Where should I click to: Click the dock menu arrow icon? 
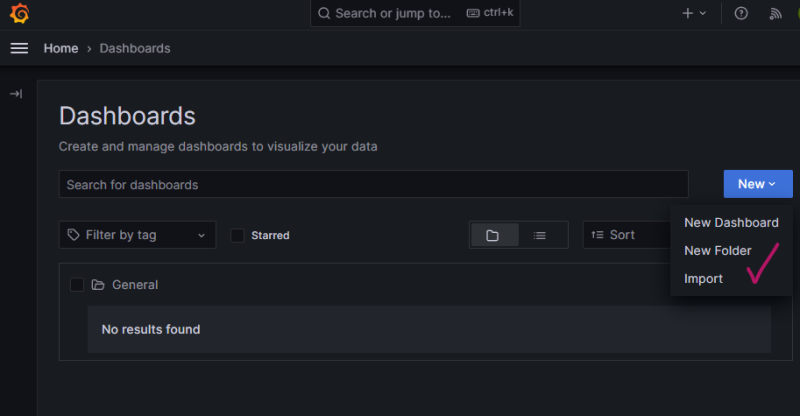tap(16, 93)
